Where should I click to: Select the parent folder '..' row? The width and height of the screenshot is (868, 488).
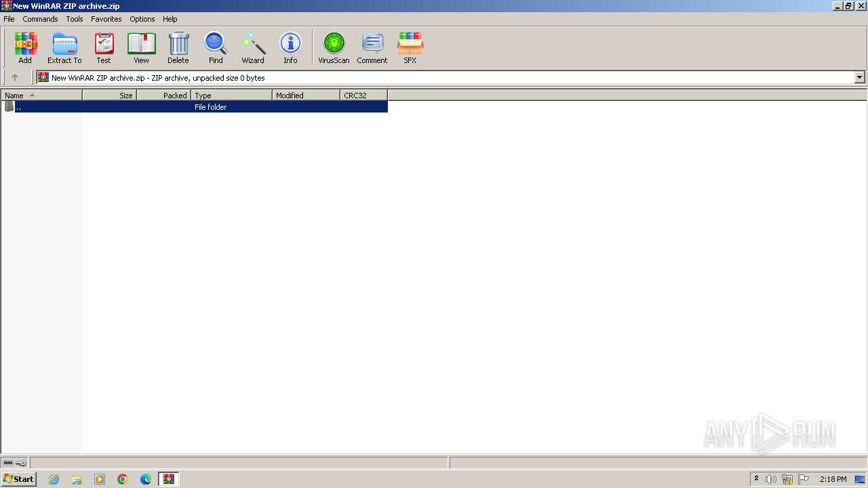[x=195, y=107]
